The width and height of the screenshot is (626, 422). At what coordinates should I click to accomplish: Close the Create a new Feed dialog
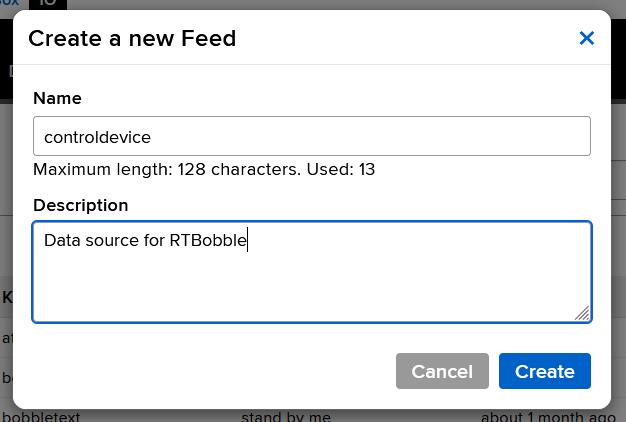point(587,38)
